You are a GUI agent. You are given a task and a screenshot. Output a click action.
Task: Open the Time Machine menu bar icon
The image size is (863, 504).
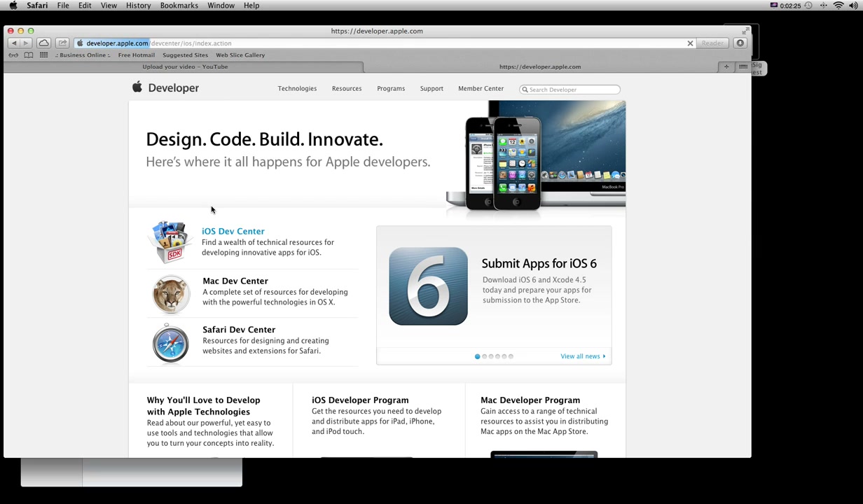click(808, 6)
